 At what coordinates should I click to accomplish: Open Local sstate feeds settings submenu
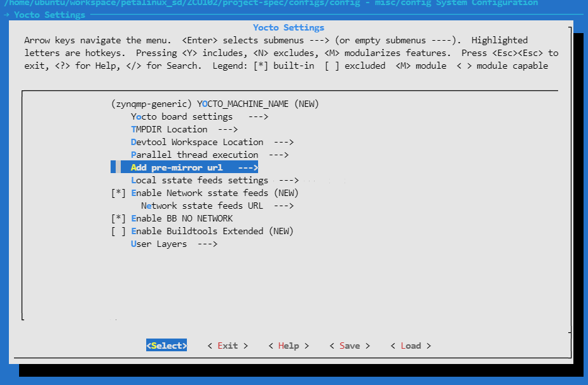point(215,181)
